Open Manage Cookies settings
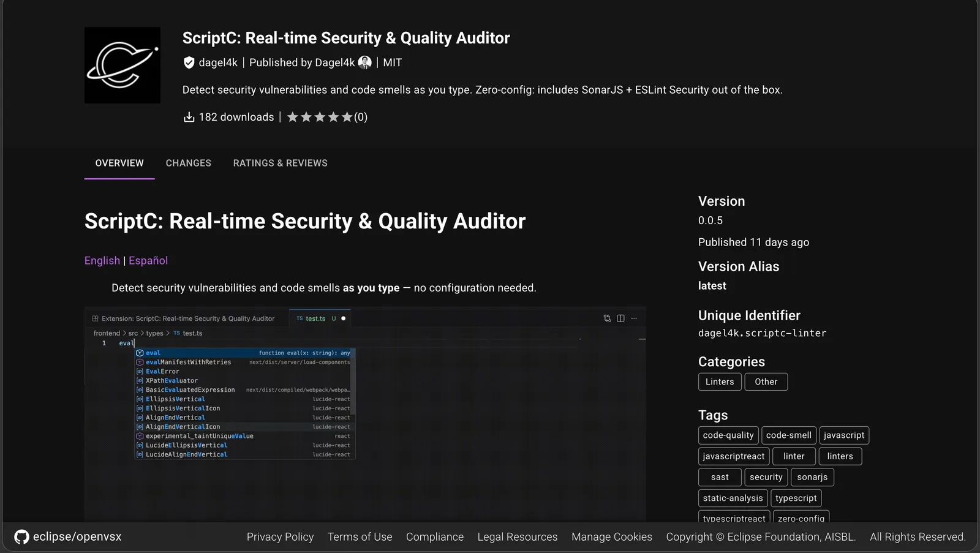 click(x=612, y=537)
